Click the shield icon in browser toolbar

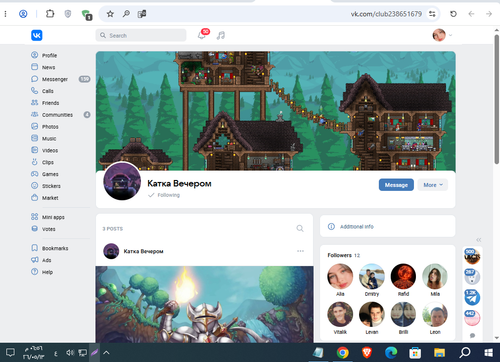click(68, 14)
